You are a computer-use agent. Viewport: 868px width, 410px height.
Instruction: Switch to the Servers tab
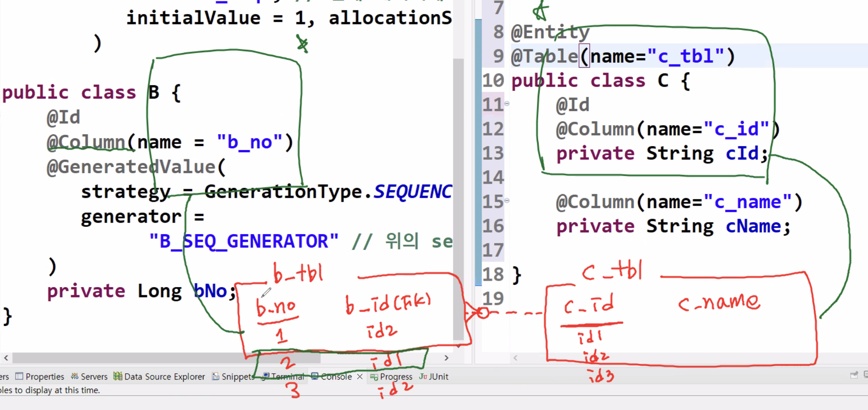click(89, 376)
